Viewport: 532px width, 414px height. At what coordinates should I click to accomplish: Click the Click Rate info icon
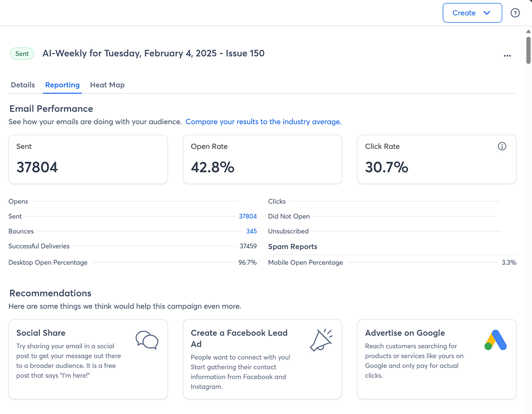pyautogui.click(x=502, y=146)
